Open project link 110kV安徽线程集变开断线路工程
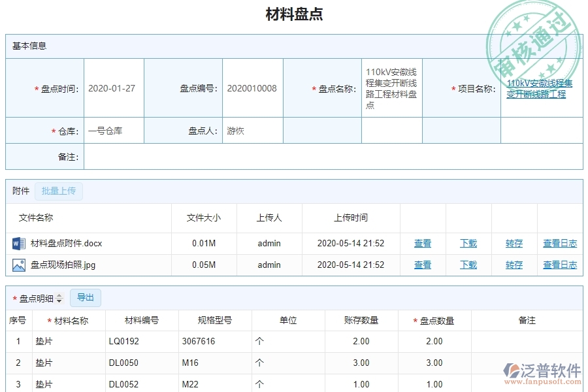Image resolution: width=588 pixels, height=392 pixels. click(539, 88)
